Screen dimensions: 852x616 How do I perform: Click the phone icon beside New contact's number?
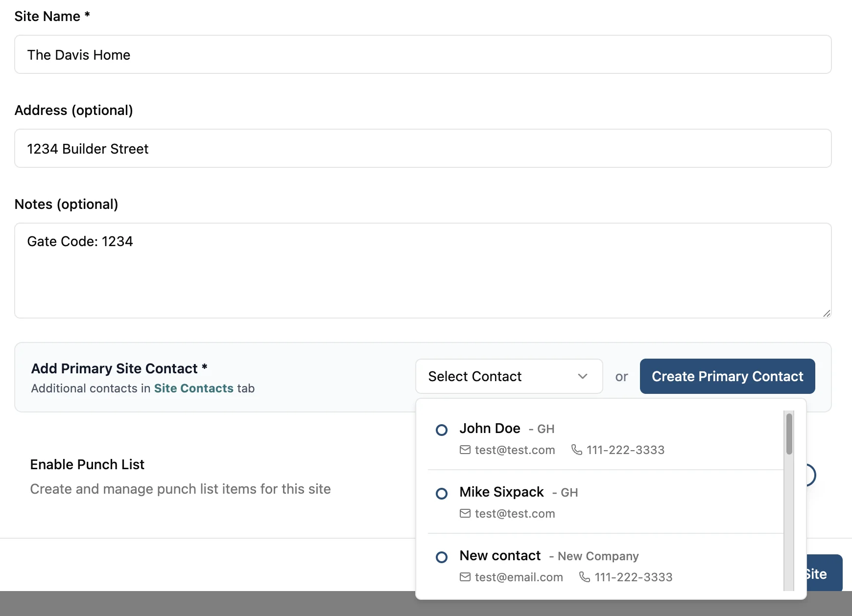tap(584, 577)
